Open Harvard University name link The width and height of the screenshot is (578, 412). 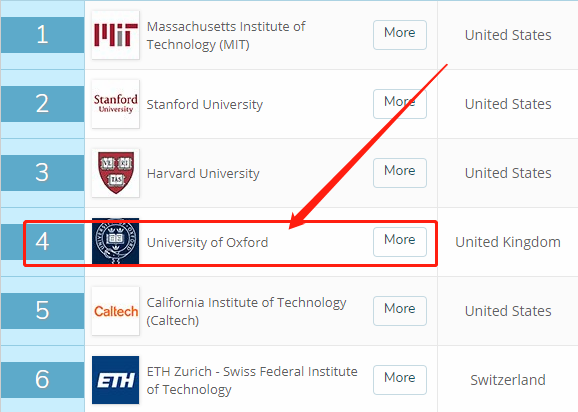(203, 173)
